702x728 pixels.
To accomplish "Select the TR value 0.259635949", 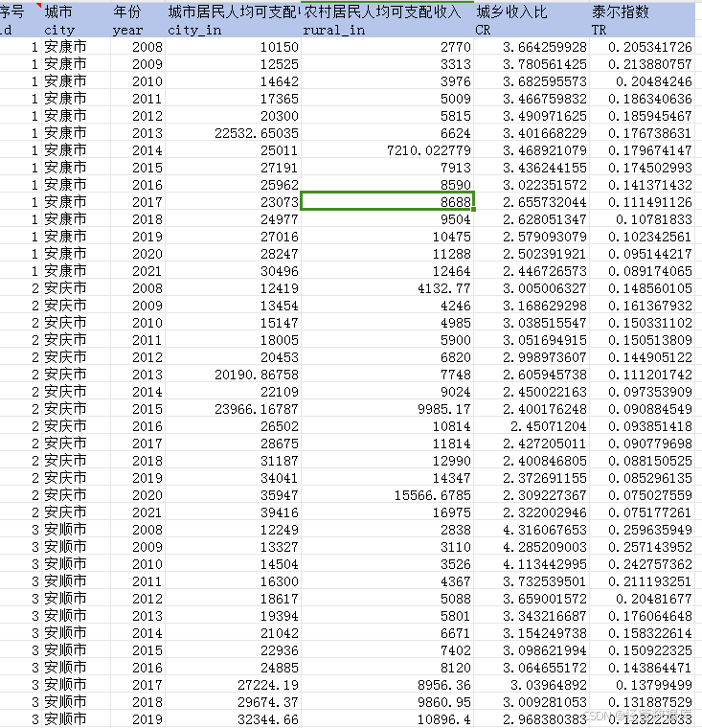I will [x=650, y=530].
